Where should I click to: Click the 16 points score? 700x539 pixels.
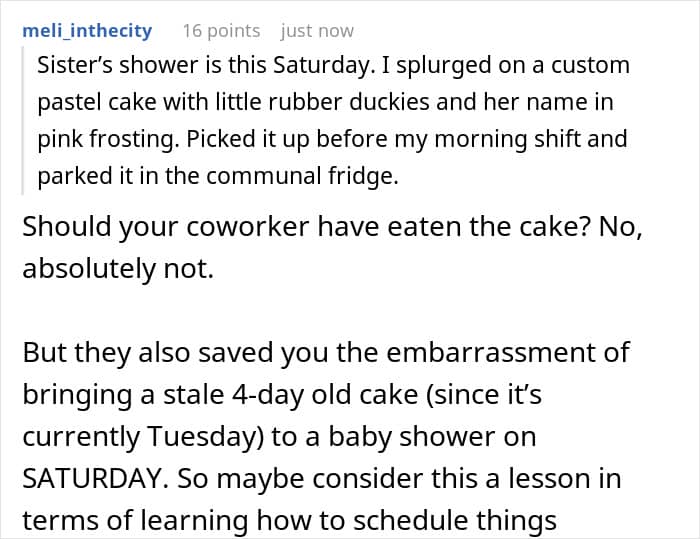tap(221, 31)
